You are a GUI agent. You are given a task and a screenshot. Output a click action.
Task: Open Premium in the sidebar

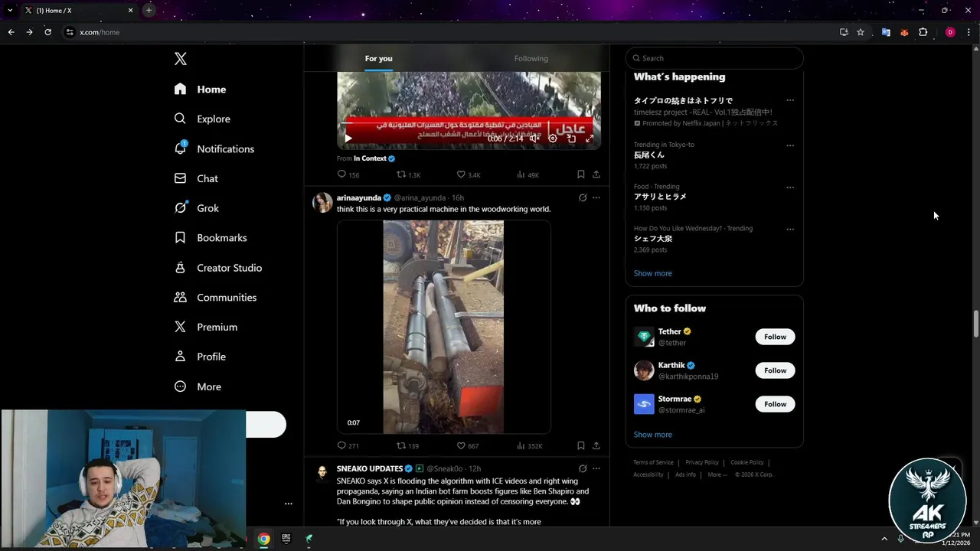coord(206,327)
